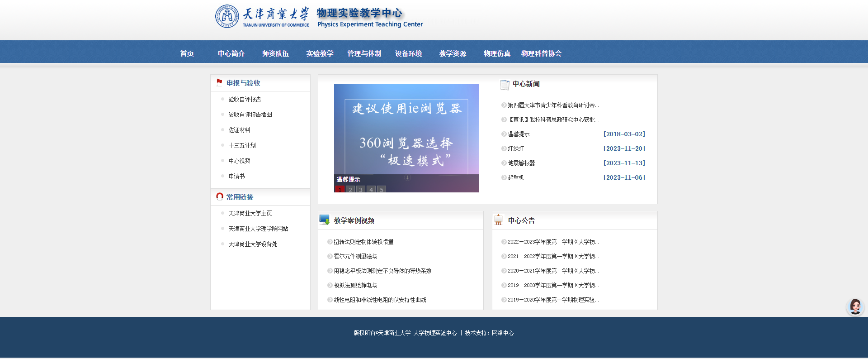Open video 线性电阻和非线性电阻的伏安特性曲线

click(x=380, y=300)
